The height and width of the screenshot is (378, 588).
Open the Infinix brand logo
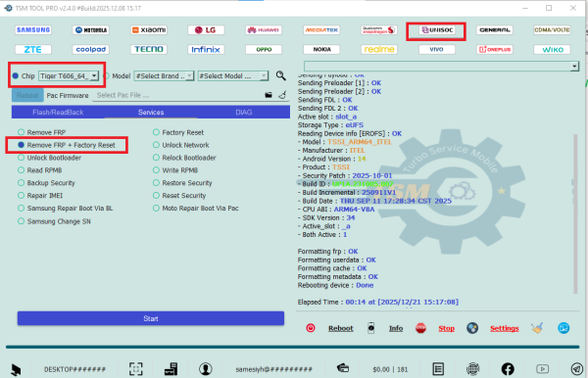coord(206,49)
